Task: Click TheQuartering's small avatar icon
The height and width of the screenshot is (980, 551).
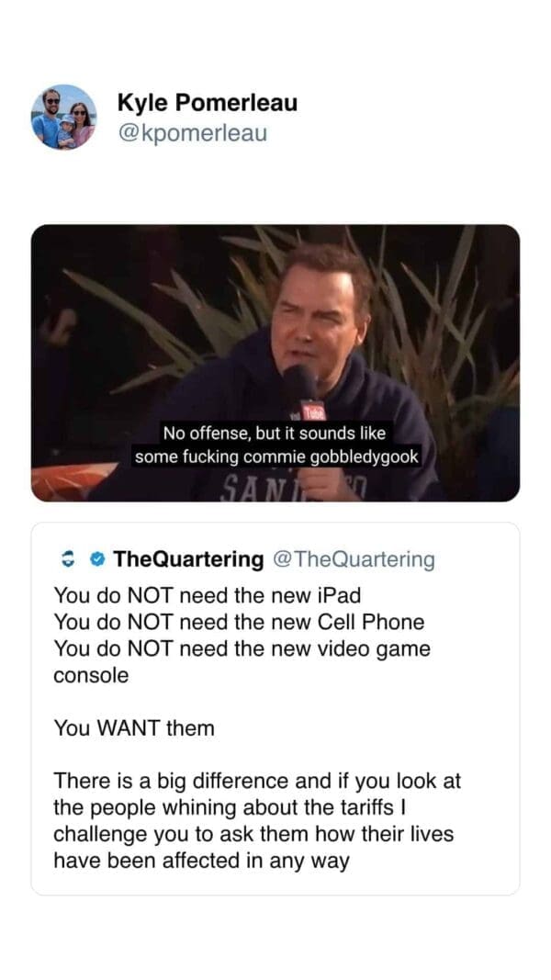Action: [x=63, y=558]
